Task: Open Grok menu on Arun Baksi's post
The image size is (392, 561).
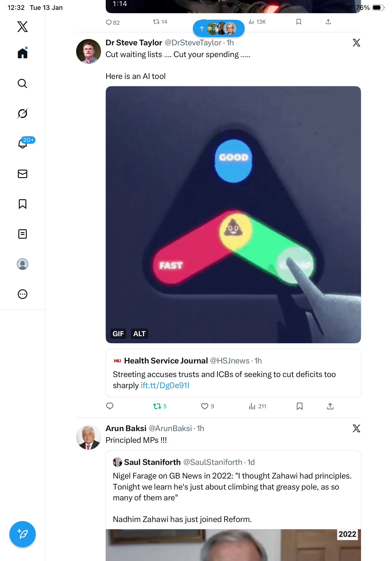Action: [x=356, y=428]
